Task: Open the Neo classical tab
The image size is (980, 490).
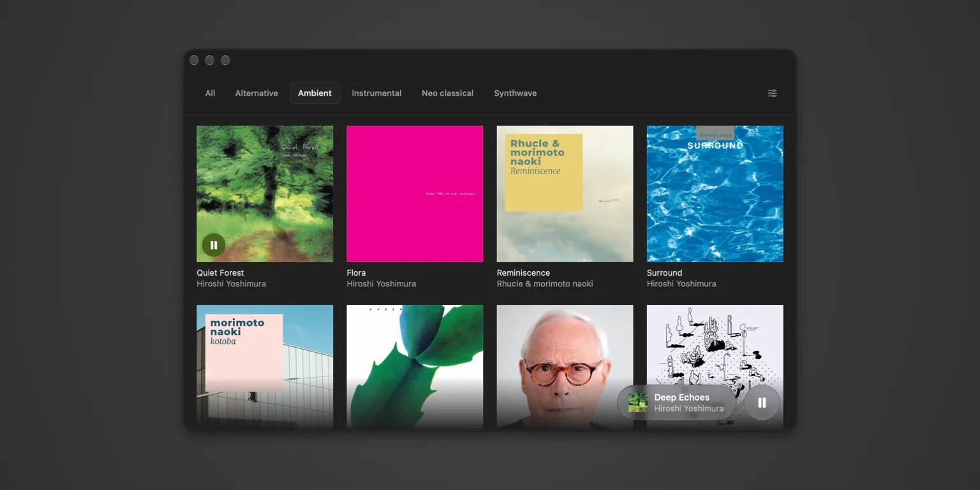Action: 447,93
